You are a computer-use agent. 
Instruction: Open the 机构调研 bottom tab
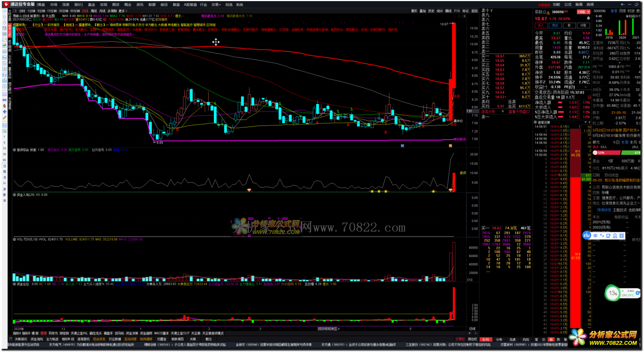[x=146, y=339]
